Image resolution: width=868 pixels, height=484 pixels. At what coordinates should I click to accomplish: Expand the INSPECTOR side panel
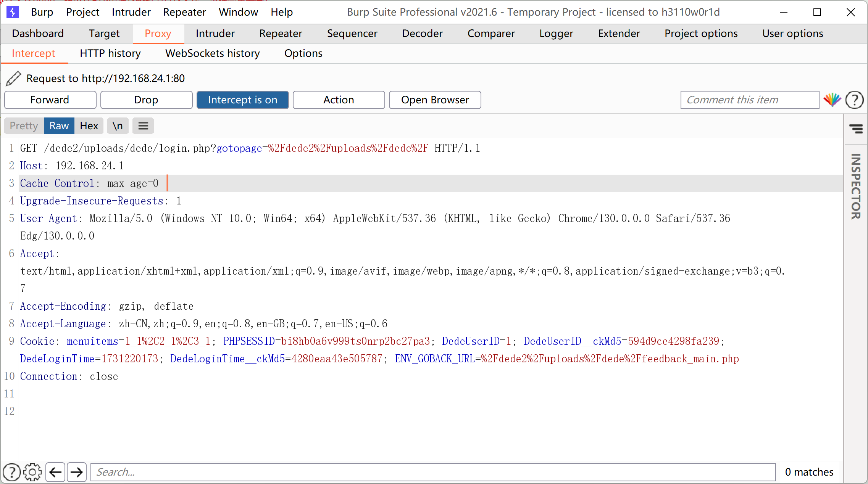tap(856, 187)
